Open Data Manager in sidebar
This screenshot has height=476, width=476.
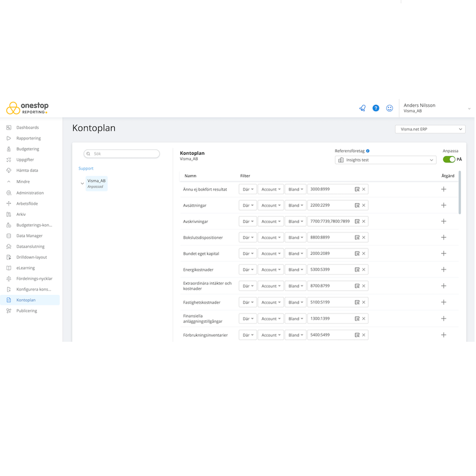pos(30,235)
